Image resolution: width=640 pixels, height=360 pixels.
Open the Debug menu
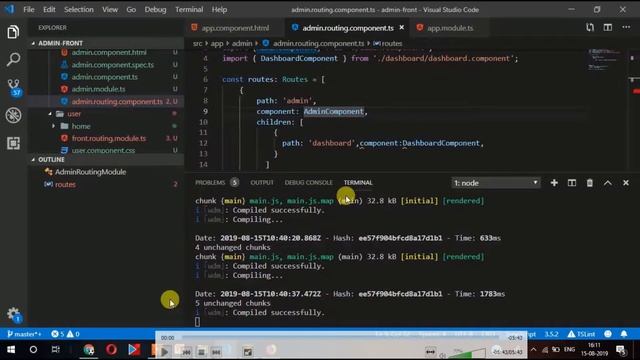(155, 9)
